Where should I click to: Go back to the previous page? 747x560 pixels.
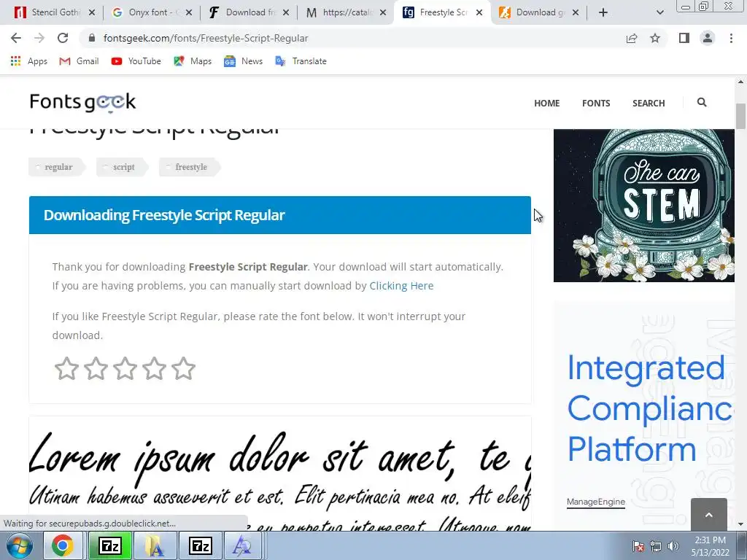pyautogui.click(x=16, y=38)
